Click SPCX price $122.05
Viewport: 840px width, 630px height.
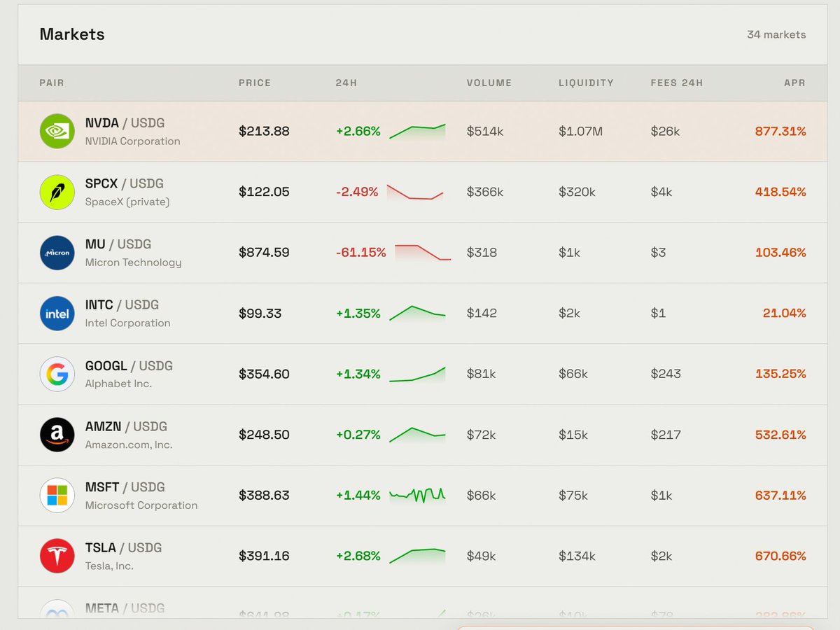coord(264,192)
